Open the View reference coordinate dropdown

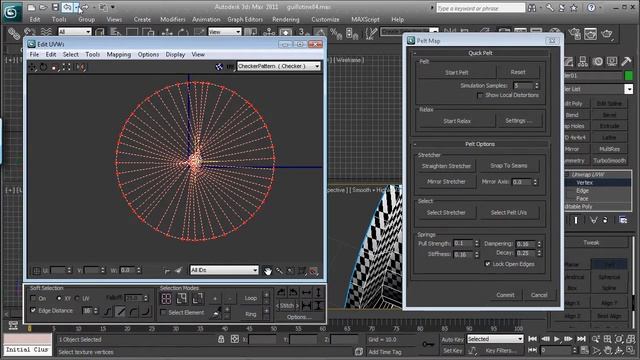224,31
